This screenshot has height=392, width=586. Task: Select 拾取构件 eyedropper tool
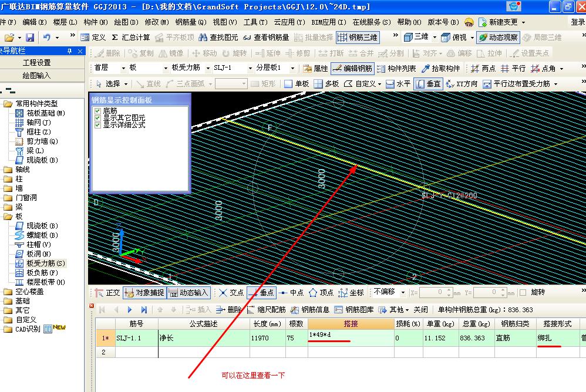(x=440, y=68)
